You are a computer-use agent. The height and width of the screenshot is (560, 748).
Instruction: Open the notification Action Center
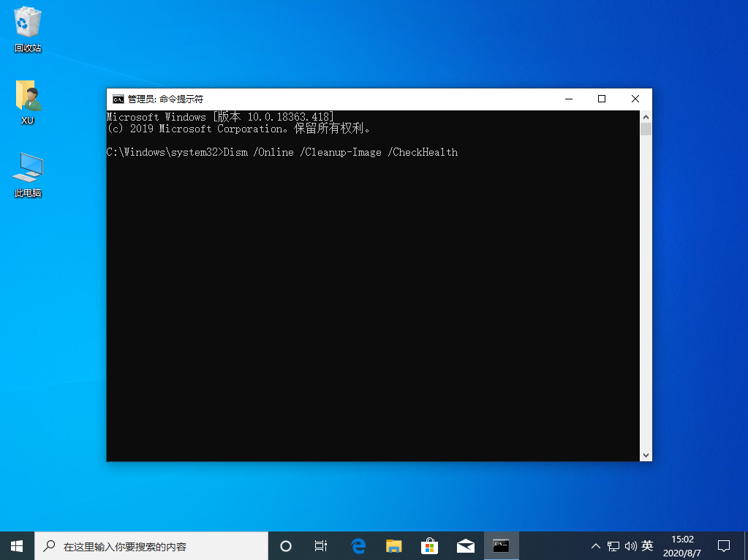pyautogui.click(x=724, y=545)
